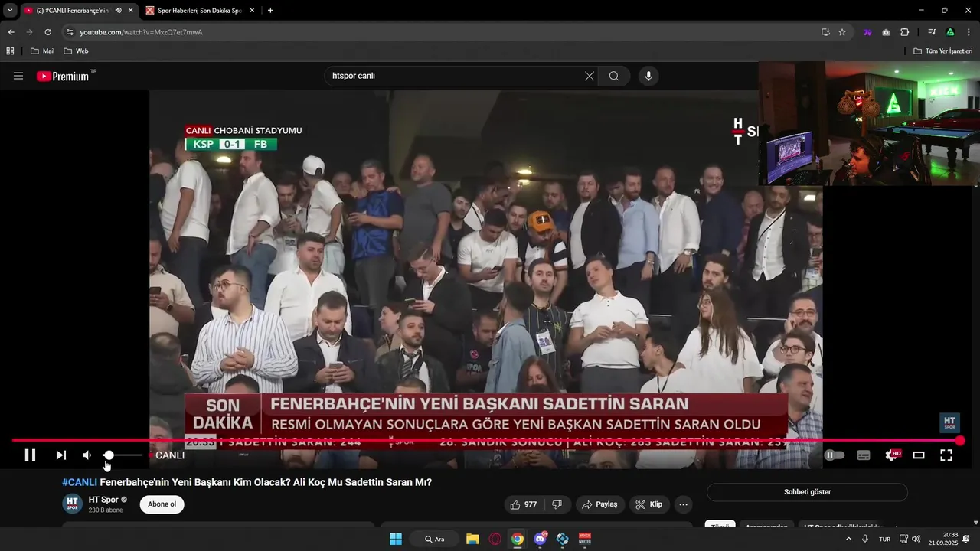Click the address bar URL
Image resolution: width=980 pixels, height=551 pixels.
141,32
